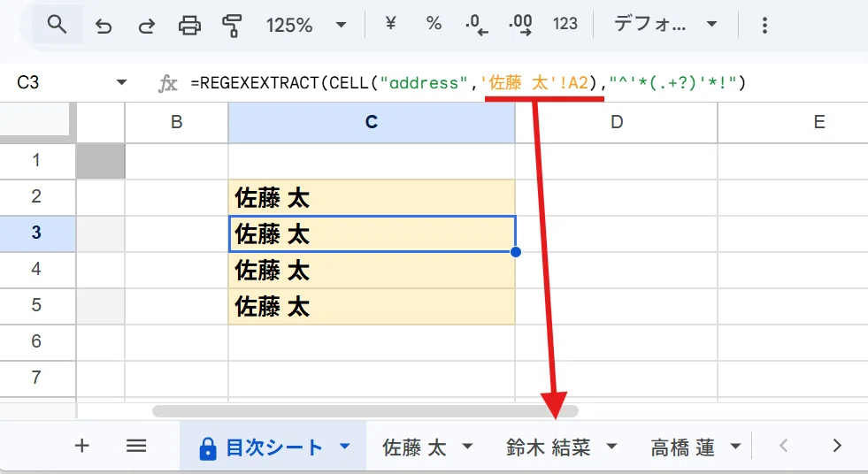The width and height of the screenshot is (868, 474).
Task: Open the 高橋 蓮 tab menu arrow
Action: 735,447
